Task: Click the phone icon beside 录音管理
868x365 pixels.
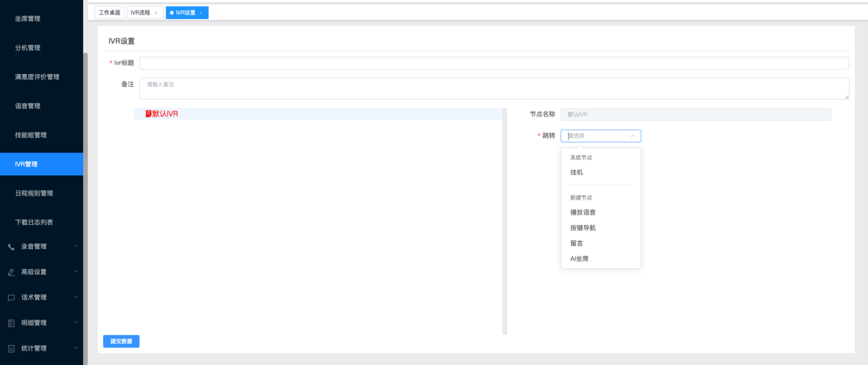Action: 11,246
